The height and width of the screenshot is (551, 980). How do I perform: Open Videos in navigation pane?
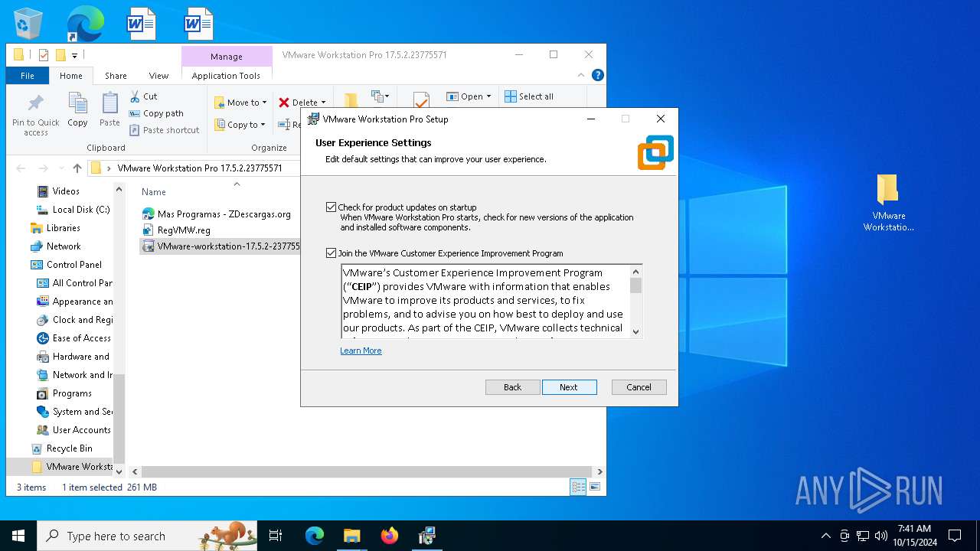(x=66, y=191)
